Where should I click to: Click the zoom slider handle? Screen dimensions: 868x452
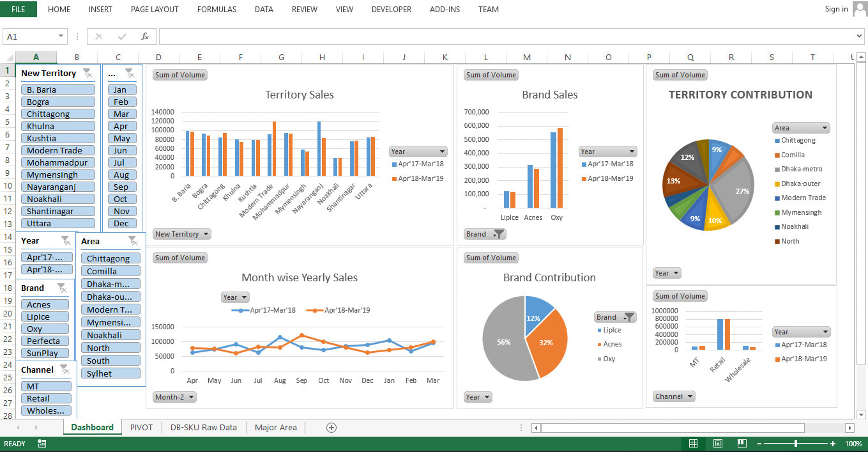pyautogui.click(x=795, y=444)
